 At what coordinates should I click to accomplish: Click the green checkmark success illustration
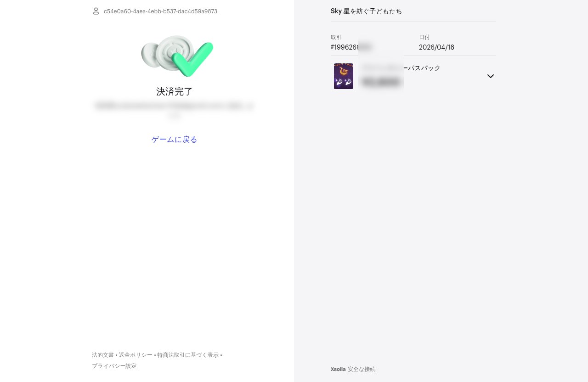point(177,56)
